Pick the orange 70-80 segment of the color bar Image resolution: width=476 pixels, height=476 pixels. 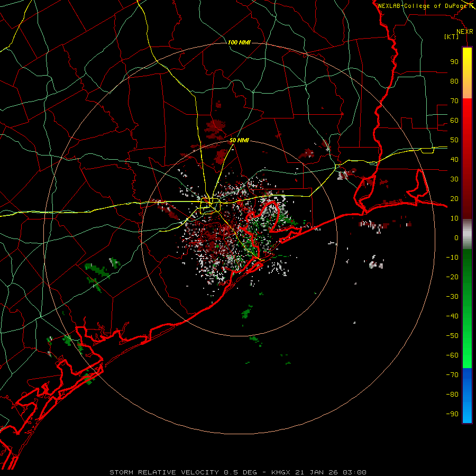click(467, 90)
